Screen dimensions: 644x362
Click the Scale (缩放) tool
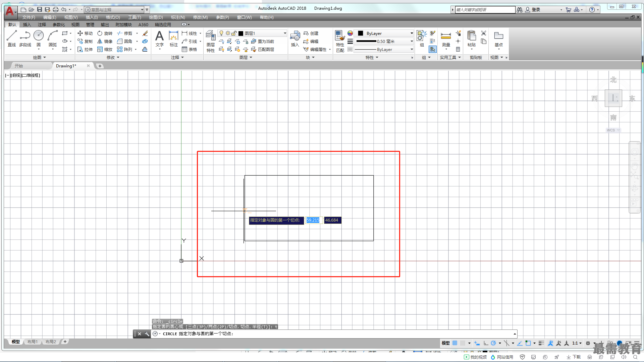tap(105, 49)
